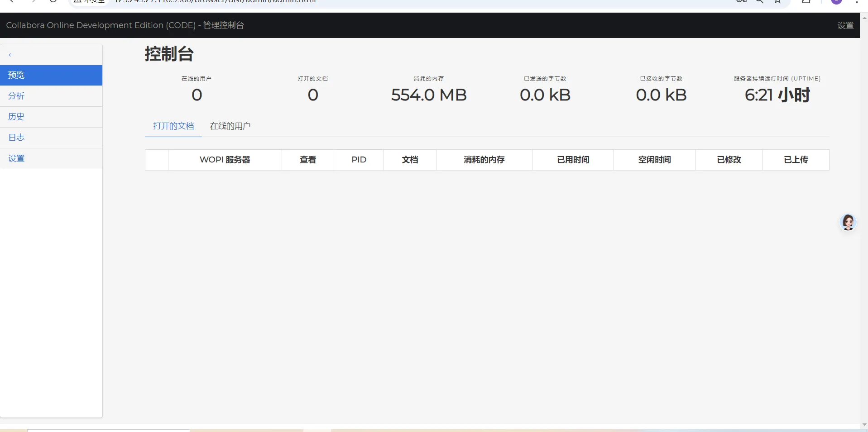Open the 分析 sidebar section

click(51, 96)
